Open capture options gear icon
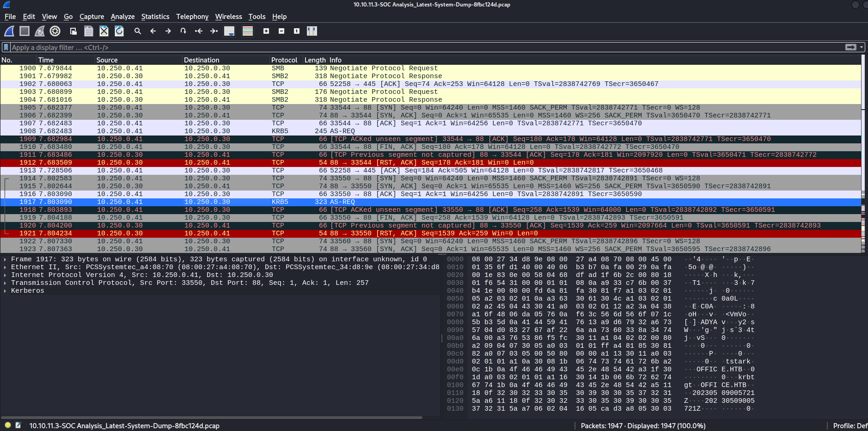868x431 pixels. [x=55, y=31]
